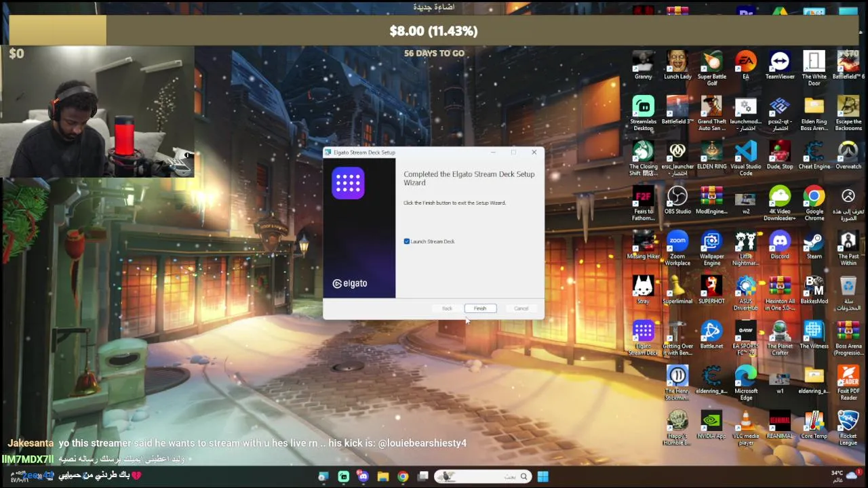The image size is (868, 488).
Task: Click the weather widget showing 34°C
Action: coord(846,476)
